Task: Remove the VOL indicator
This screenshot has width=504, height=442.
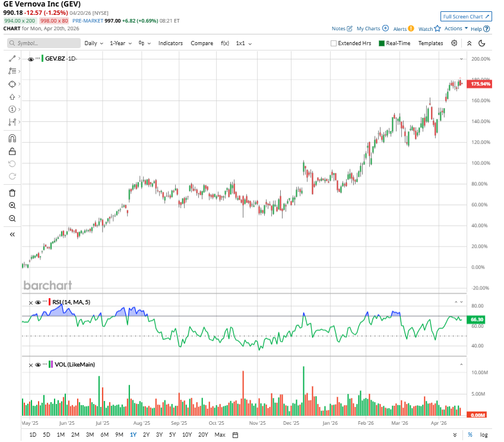Action: [x=30, y=365]
